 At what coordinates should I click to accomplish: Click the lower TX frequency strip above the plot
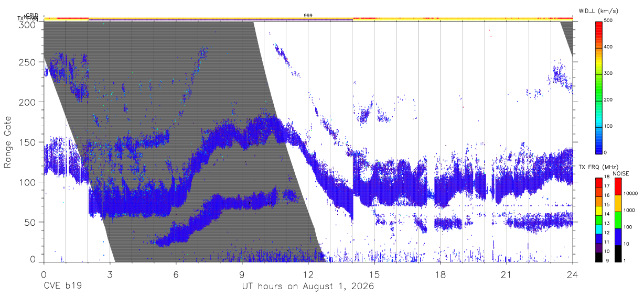click(x=308, y=20)
